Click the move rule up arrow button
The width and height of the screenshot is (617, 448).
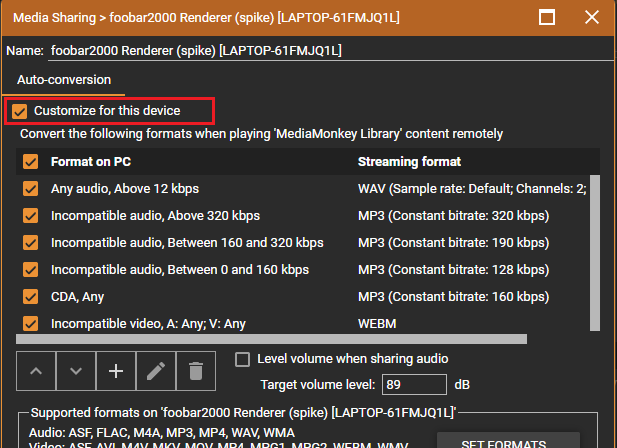coord(36,371)
